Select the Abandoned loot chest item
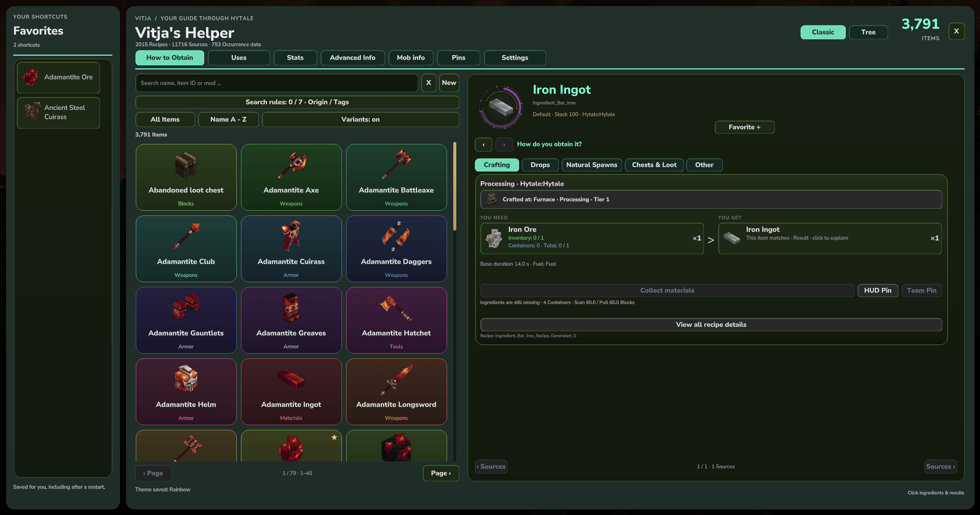 [x=186, y=177]
